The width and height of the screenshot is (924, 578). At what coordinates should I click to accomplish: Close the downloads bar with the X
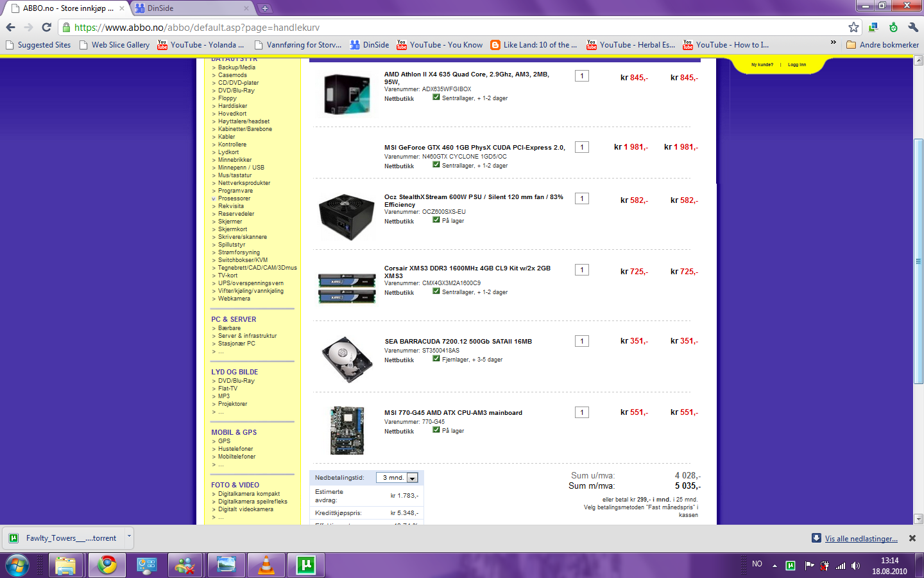(x=912, y=538)
